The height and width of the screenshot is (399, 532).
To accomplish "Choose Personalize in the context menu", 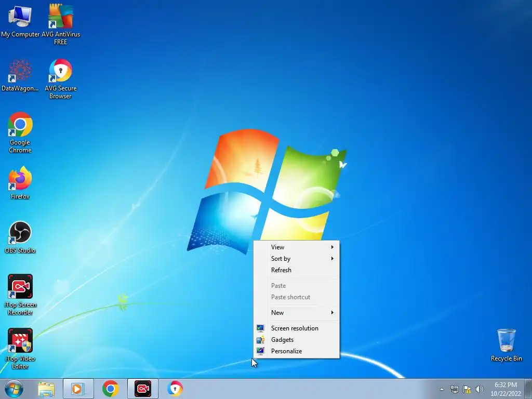I will pos(297,351).
